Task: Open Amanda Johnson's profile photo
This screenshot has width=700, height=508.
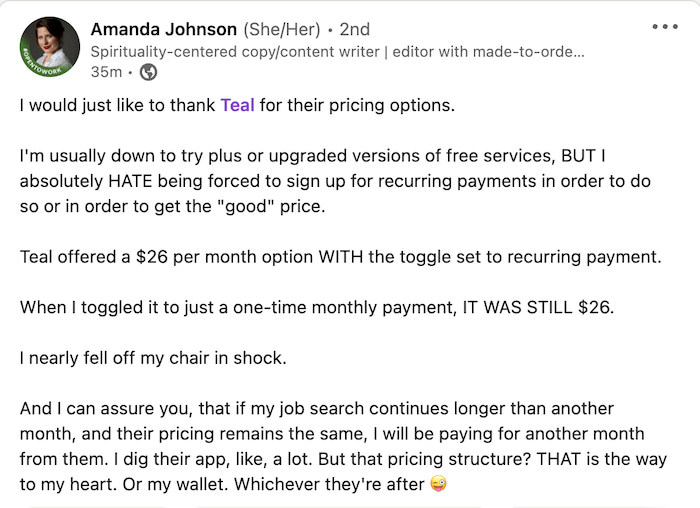Action: (50, 46)
